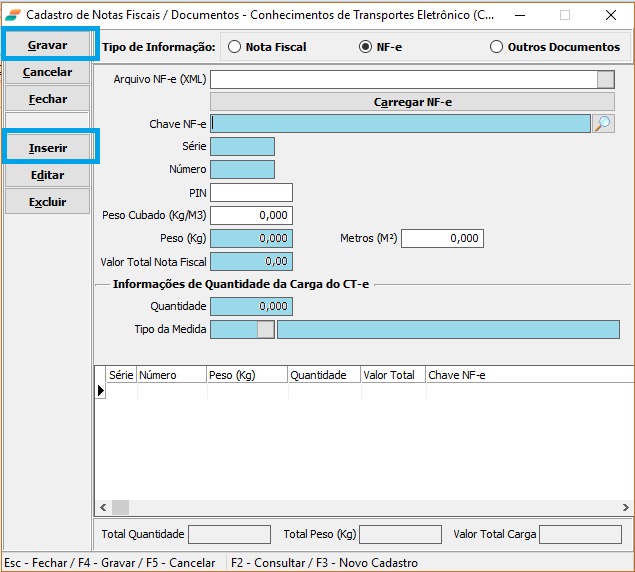Image resolution: width=635 pixels, height=572 pixels.
Task: Click the browse button for Arquivo NF-e (XML)
Action: coord(605,80)
